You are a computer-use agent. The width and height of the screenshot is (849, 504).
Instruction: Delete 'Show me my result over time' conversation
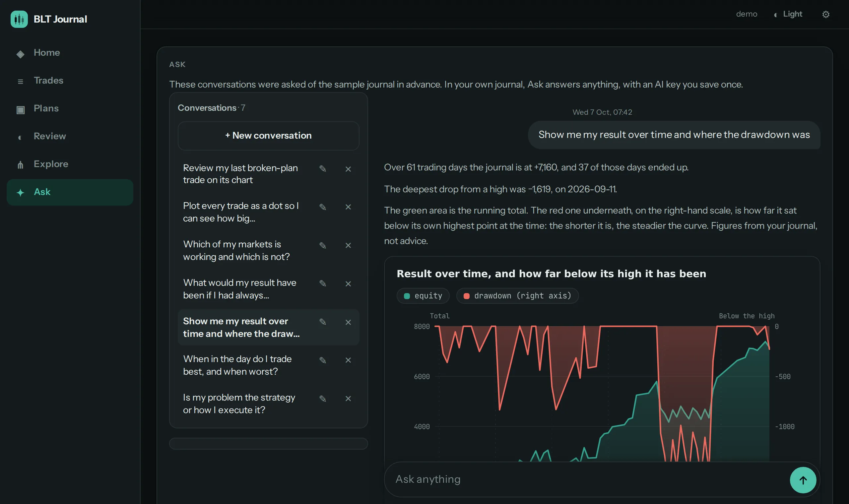348,322
